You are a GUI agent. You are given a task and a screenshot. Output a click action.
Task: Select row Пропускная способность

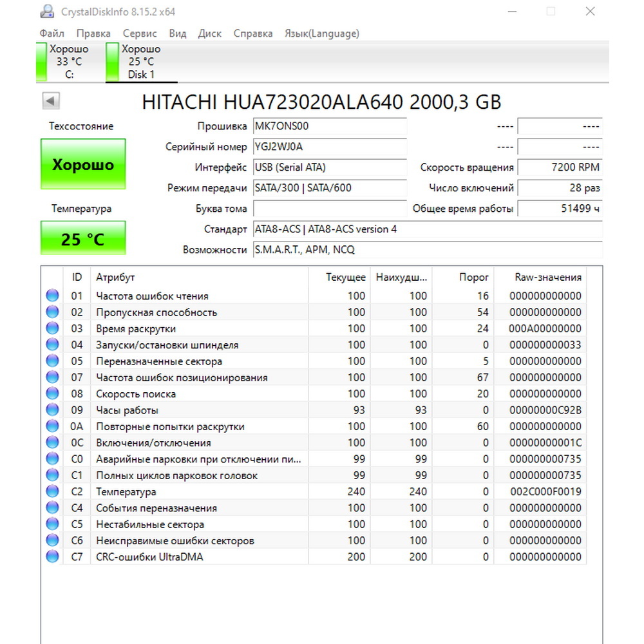[x=314, y=312]
